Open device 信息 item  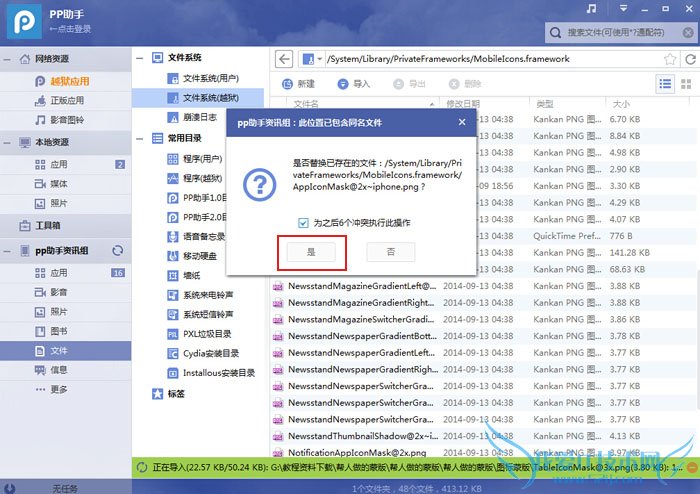(x=66, y=370)
